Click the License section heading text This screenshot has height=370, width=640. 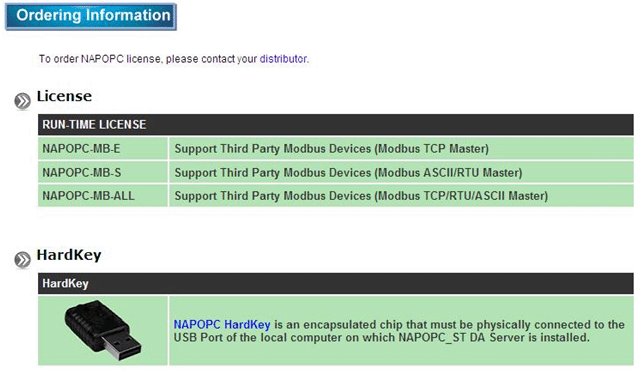pos(64,96)
